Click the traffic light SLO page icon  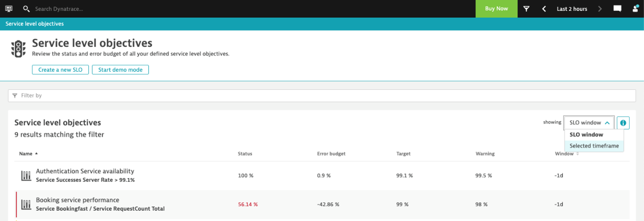pyautogui.click(x=18, y=49)
